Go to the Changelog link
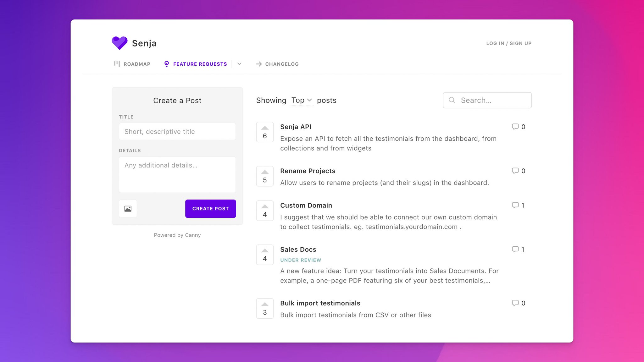Viewport: 644px width, 362px height. pyautogui.click(x=277, y=64)
